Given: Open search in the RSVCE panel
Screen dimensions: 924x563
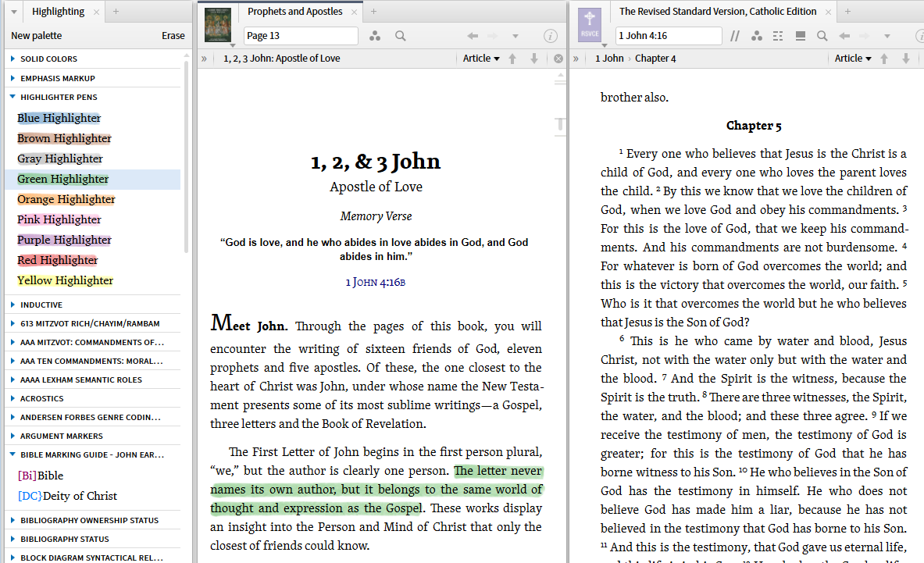Looking at the screenshot, I should [x=822, y=37].
